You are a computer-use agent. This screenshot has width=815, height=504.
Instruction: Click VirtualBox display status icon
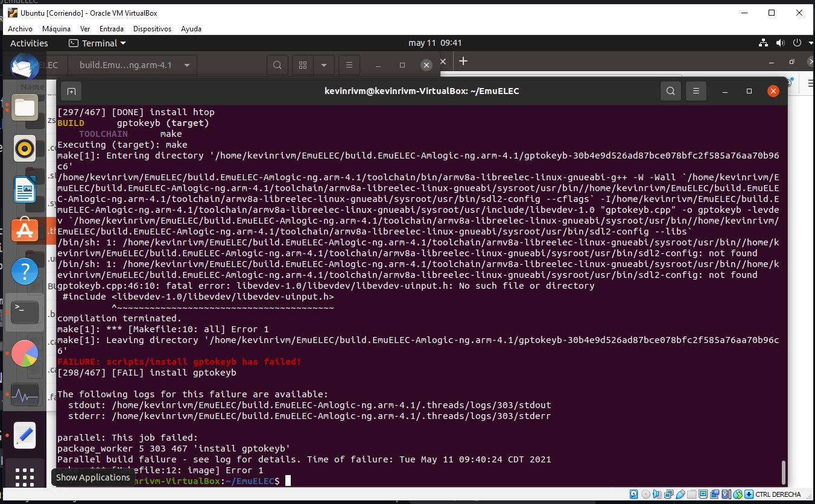pyautogui.click(x=703, y=494)
